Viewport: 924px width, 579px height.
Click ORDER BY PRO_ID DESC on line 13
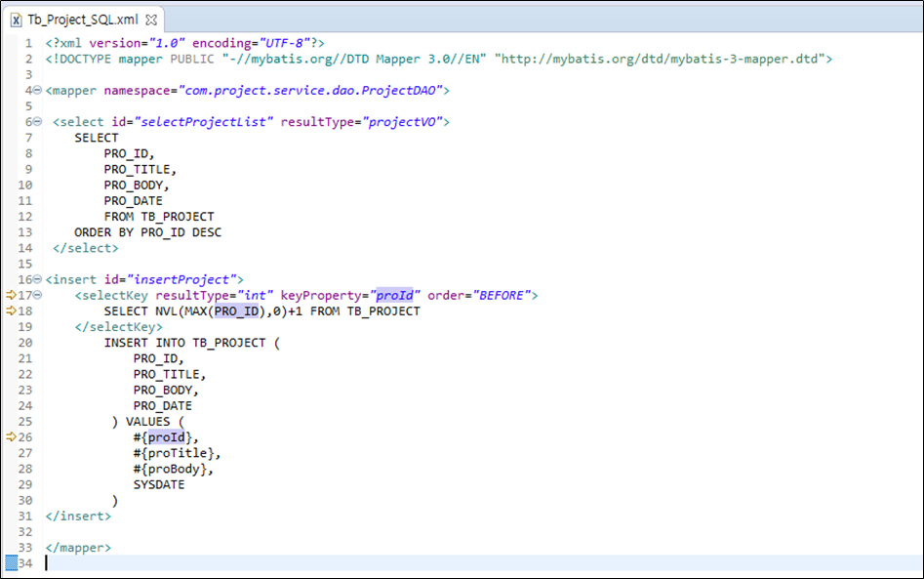[148, 232]
